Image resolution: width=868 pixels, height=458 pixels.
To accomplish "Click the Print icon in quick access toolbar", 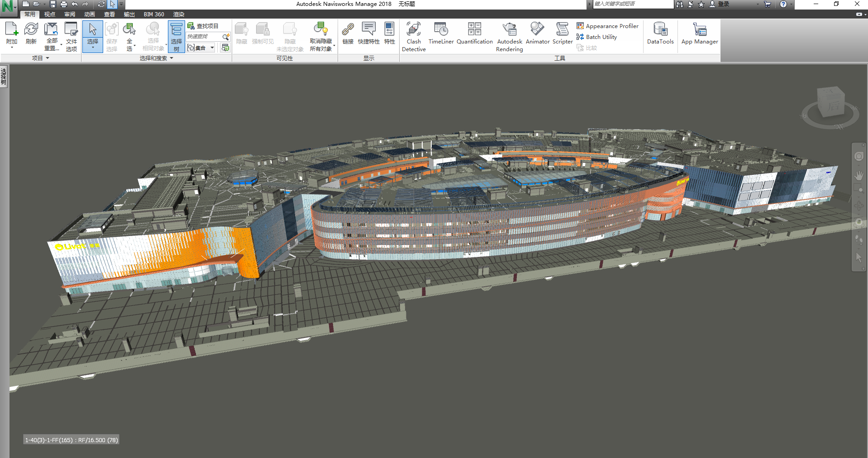I will 64,4.
